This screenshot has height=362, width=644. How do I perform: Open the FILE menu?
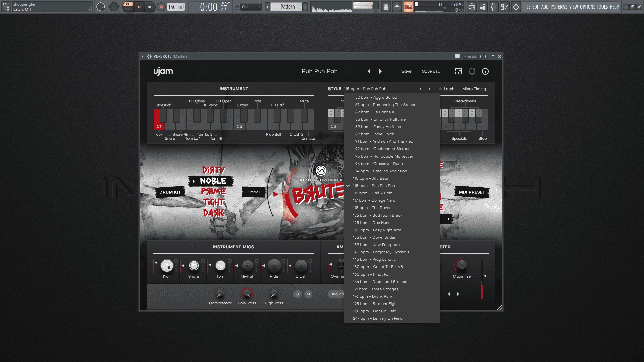pyautogui.click(x=527, y=7)
